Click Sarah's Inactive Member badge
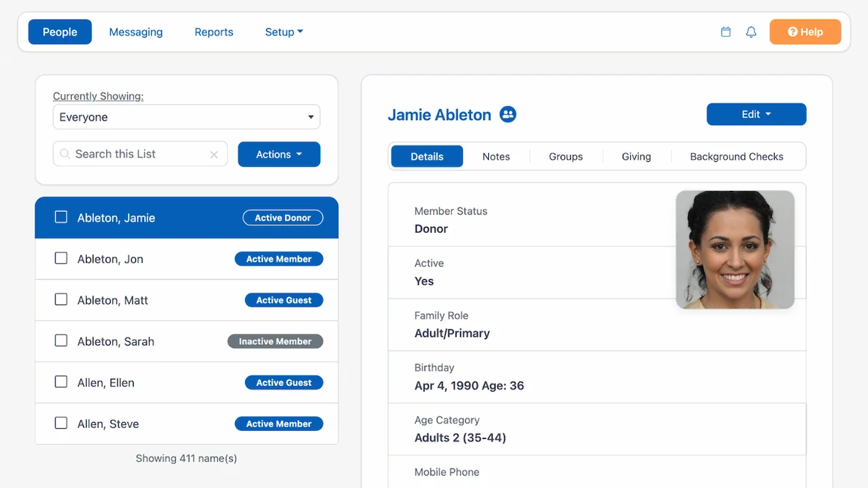The image size is (868, 488). (276, 341)
